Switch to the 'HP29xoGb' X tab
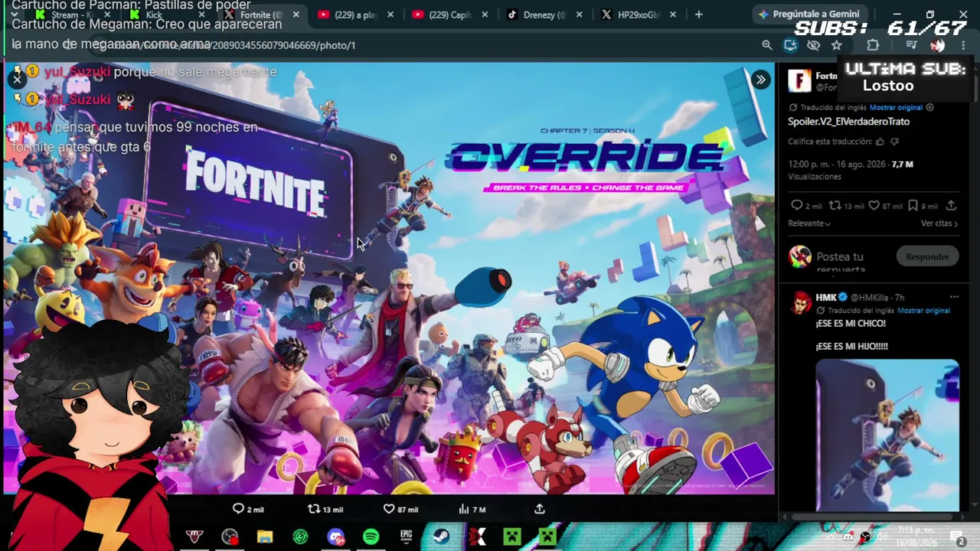This screenshot has width=980, height=551. click(x=638, y=15)
